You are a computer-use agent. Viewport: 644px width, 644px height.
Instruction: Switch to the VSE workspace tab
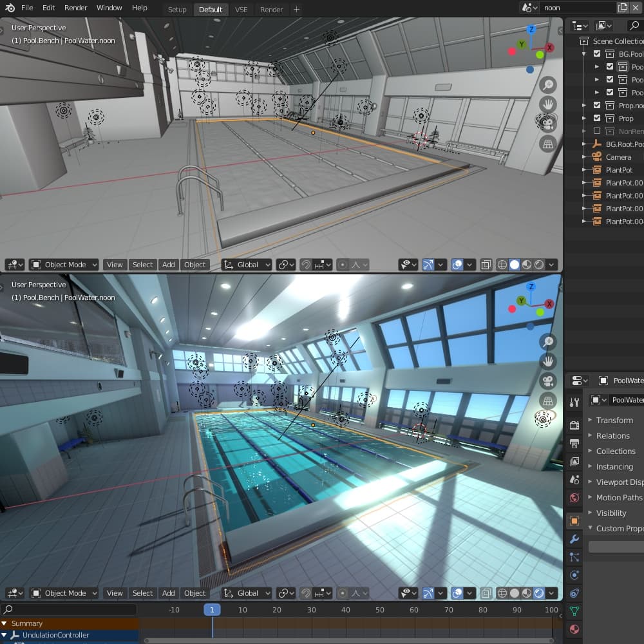pos(241,10)
